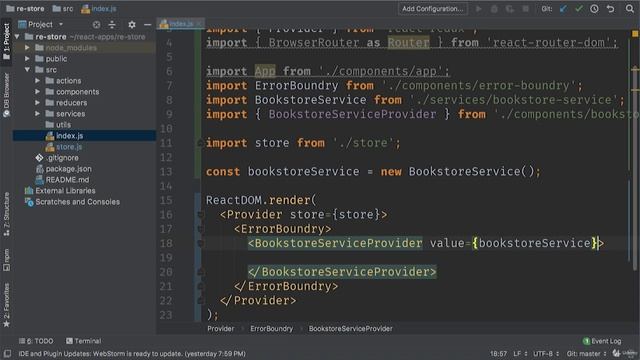The width and height of the screenshot is (640, 360).
Task: Commit changes with the green checkmark
Action: 579,9
